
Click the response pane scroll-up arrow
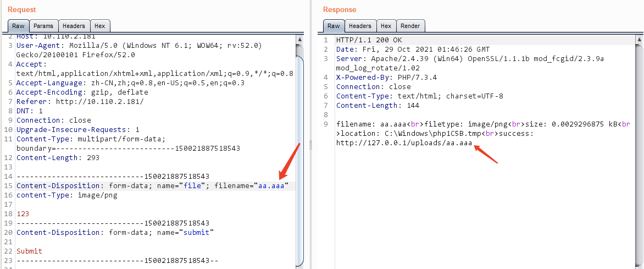coord(639,40)
